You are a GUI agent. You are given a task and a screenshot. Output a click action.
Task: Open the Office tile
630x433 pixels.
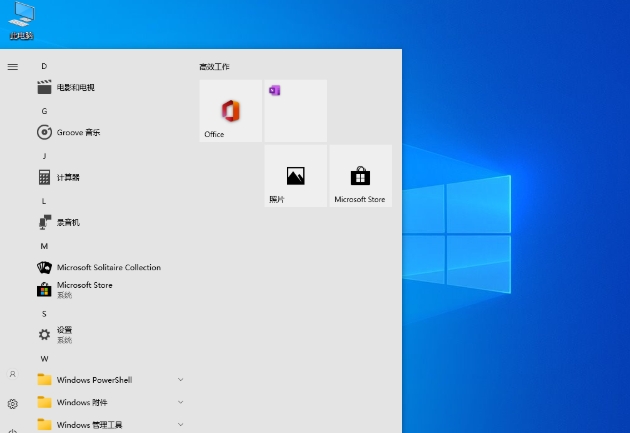230,111
